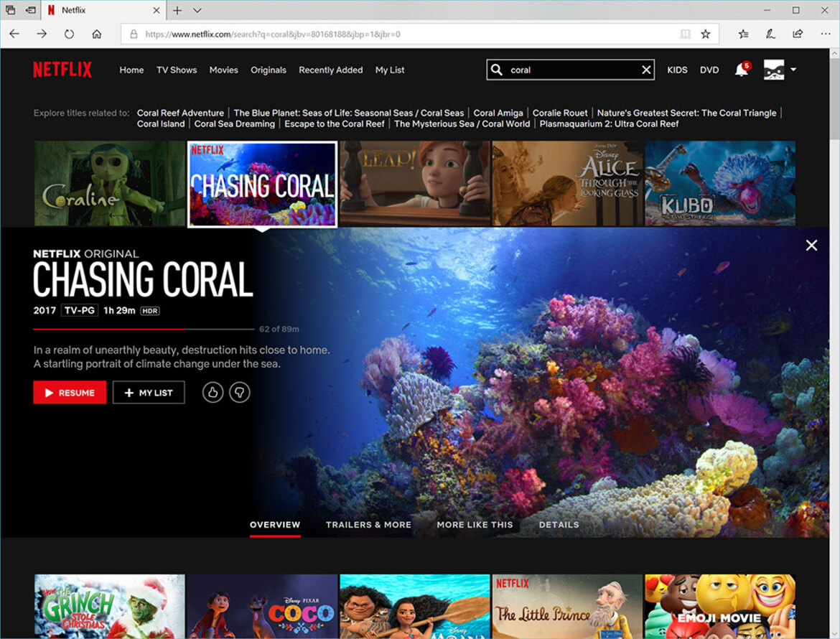
Task: Select the Coco thumbnail
Action: 263,606
